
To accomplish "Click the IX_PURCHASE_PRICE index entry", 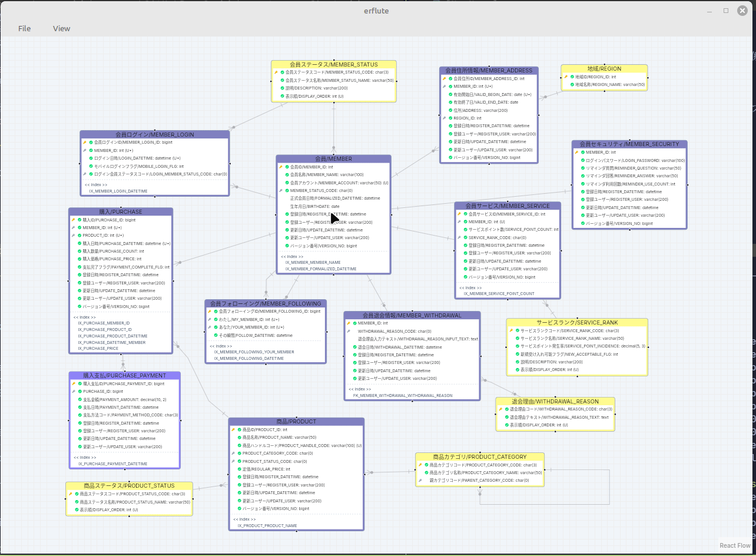I will [x=98, y=348].
